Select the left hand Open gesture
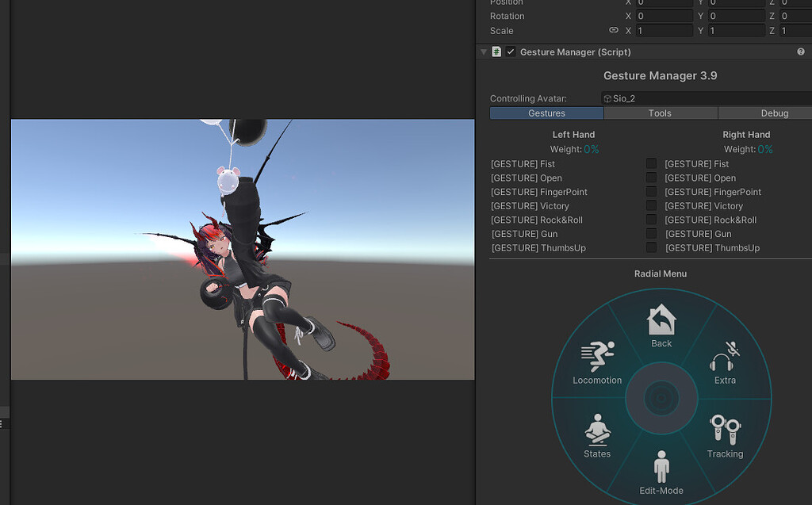Image resolution: width=812 pixels, height=505 pixels. pyautogui.click(x=527, y=178)
